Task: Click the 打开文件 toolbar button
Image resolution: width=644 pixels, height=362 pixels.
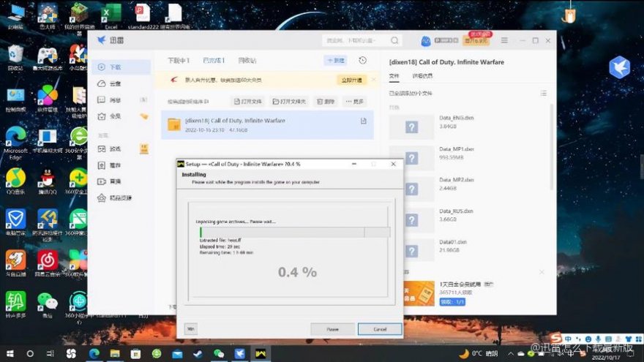Action: click(x=247, y=102)
